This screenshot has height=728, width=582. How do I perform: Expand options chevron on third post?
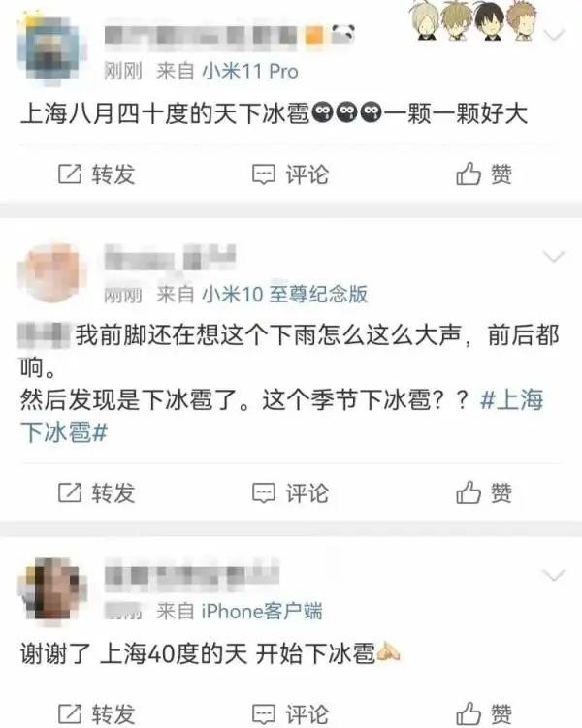tap(554, 575)
